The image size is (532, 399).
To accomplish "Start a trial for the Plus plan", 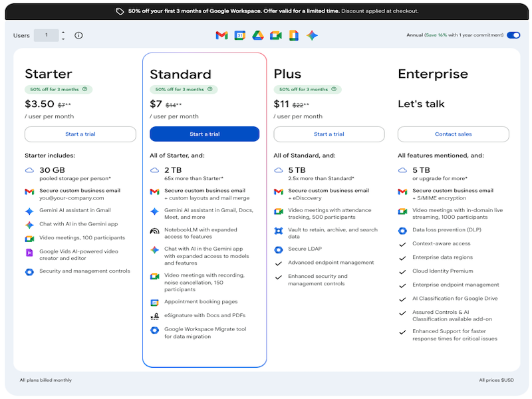I will click(329, 134).
